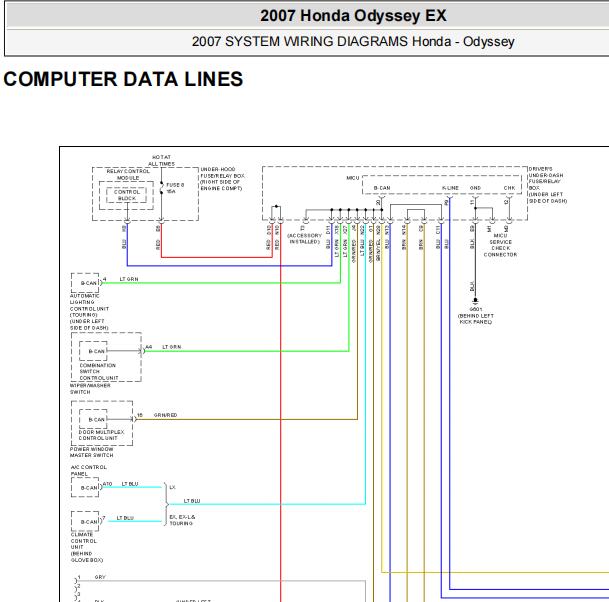This screenshot has width=609, height=602.
Task: Click the 'GRY' wire label at pin 1
Action: (100, 577)
